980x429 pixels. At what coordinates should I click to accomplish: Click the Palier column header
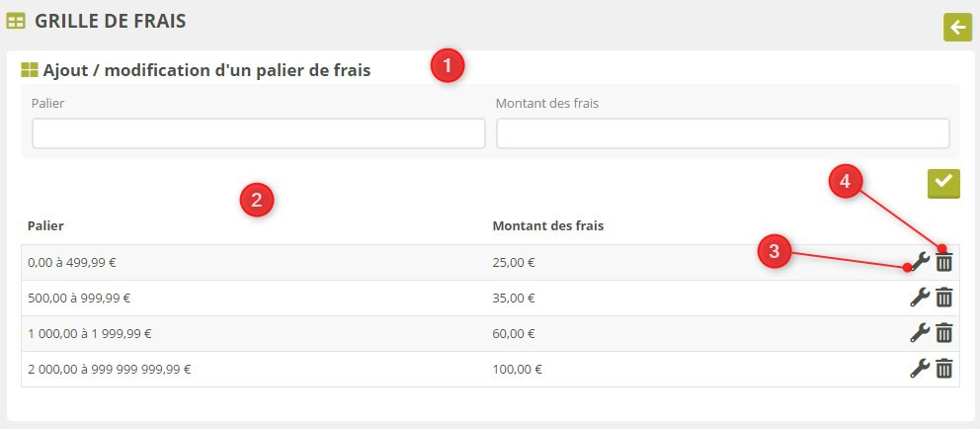[45, 225]
